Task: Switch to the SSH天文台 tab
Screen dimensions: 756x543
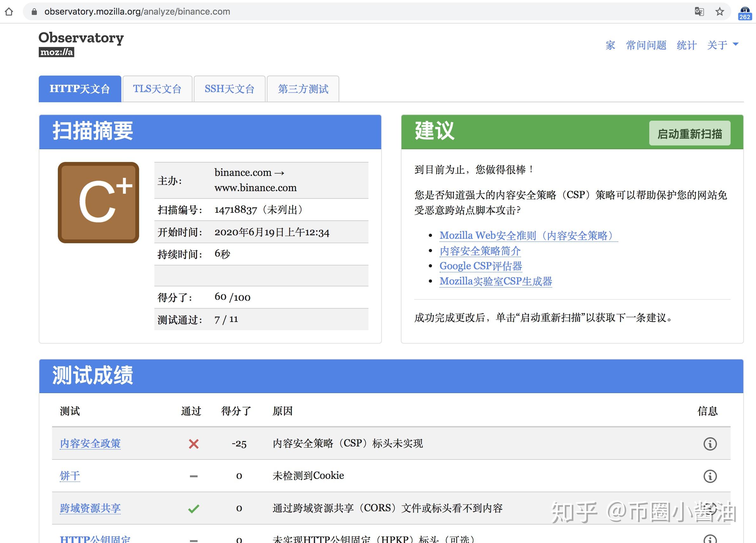Action: [229, 89]
